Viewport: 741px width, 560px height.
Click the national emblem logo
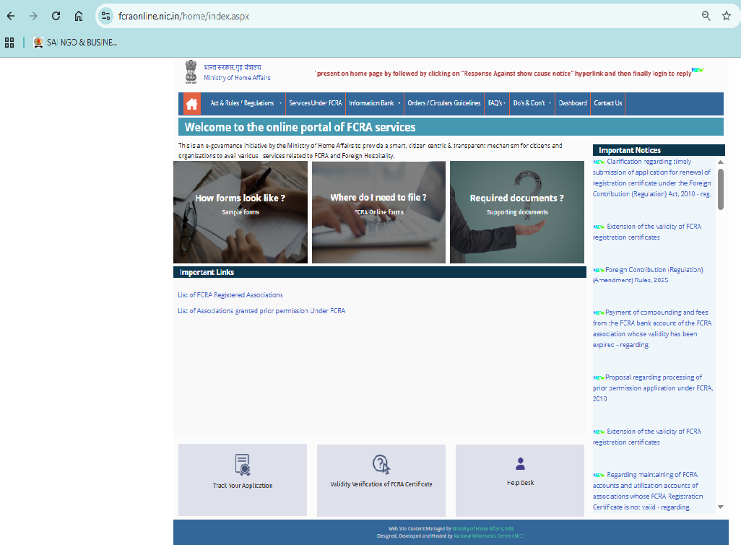pos(191,71)
